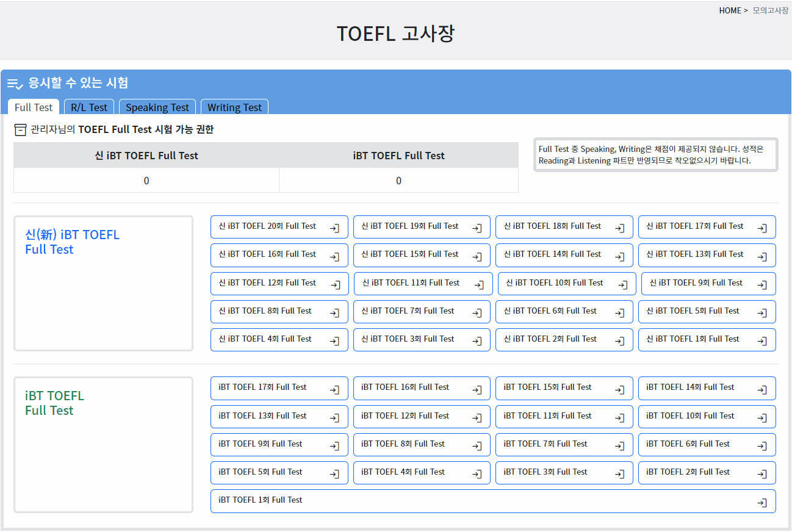Viewport: 792px width, 532px height.
Task: Open iBT TOEFL 5회 Full Test
Action: [x=279, y=473]
